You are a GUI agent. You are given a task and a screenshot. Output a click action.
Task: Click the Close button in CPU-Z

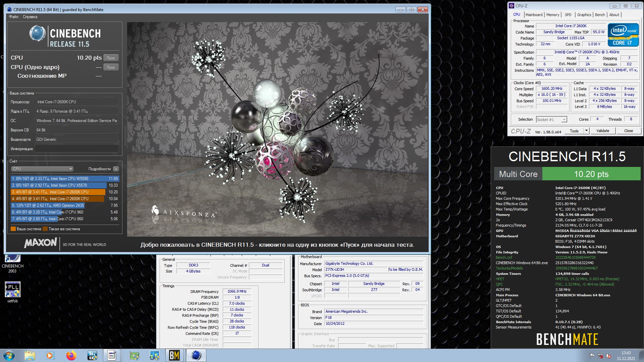tap(629, 131)
